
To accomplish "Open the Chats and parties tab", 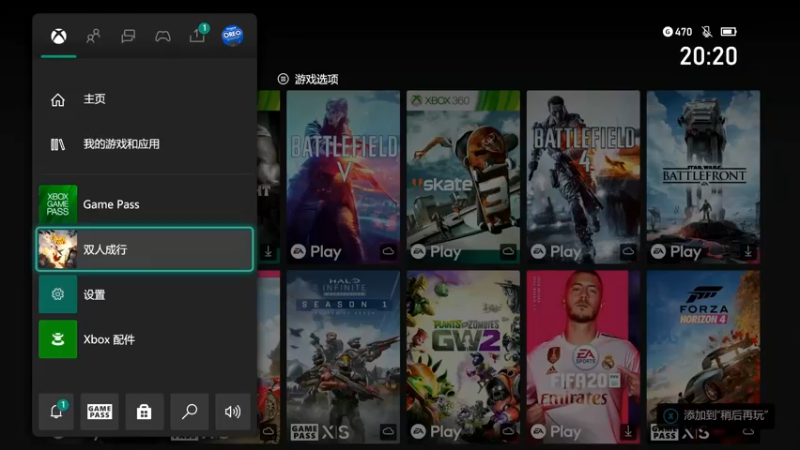I will [x=128, y=36].
